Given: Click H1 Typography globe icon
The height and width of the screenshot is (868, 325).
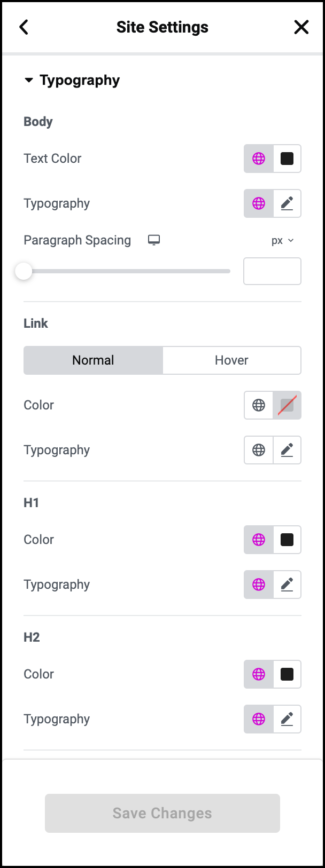Looking at the screenshot, I should [259, 585].
